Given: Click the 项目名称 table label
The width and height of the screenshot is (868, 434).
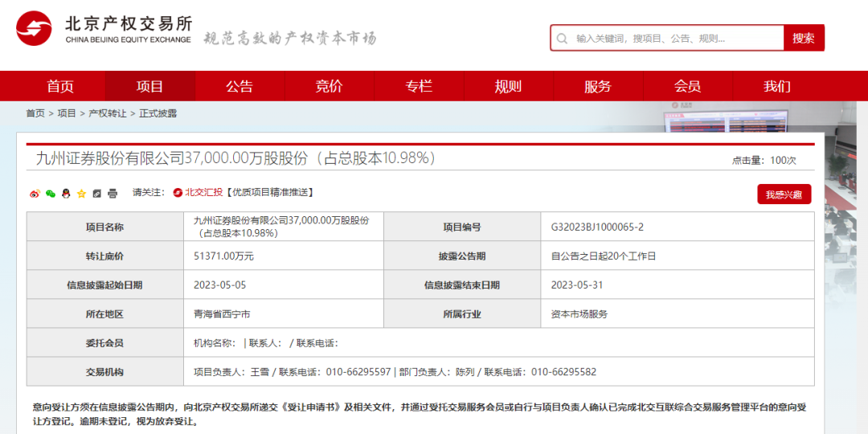Looking at the screenshot, I should tap(104, 227).
